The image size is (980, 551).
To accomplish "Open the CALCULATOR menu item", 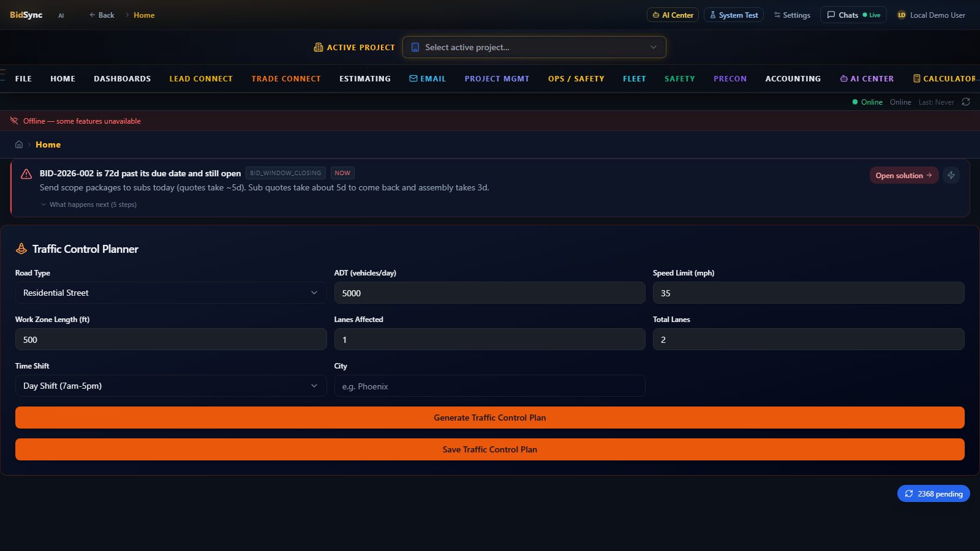I will pyautogui.click(x=944, y=78).
